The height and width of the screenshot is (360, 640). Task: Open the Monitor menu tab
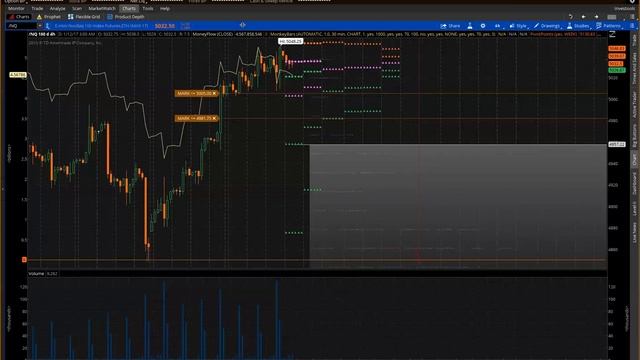pyautogui.click(x=16, y=9)
